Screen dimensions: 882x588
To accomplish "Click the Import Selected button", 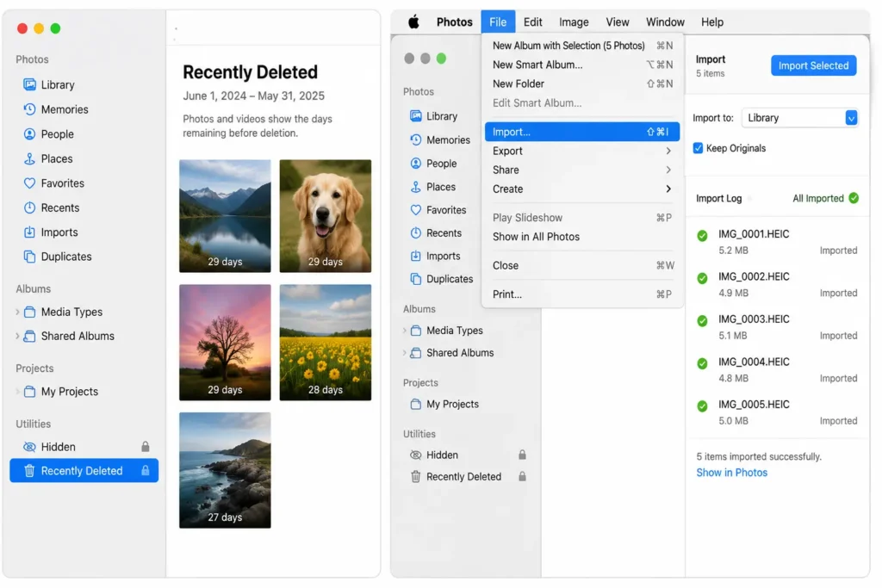I will [x=813, y=65].
